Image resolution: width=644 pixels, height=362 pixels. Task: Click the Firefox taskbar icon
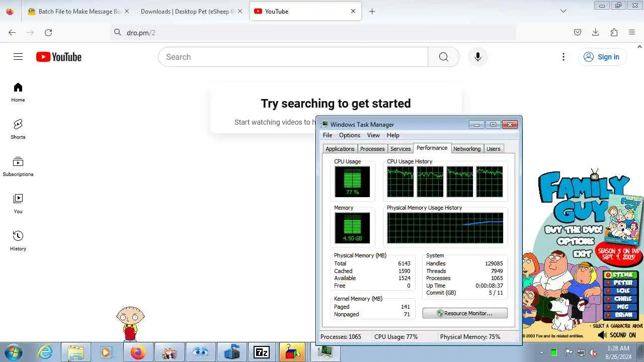138,352
